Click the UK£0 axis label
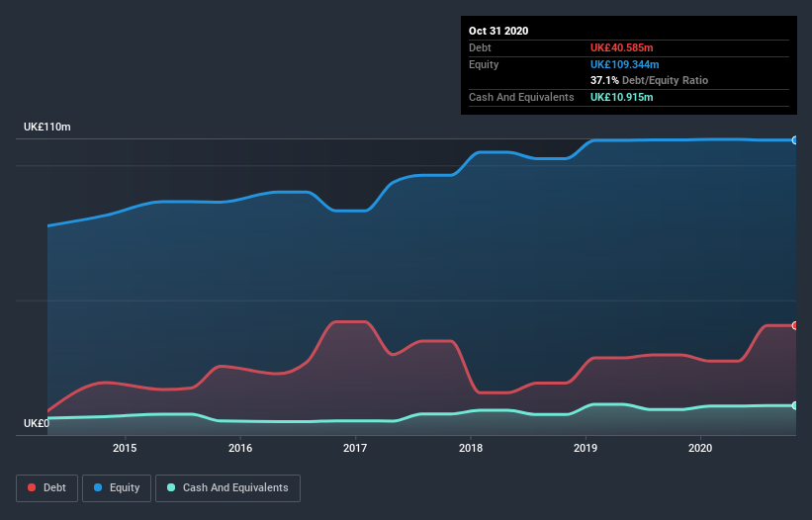 (37, 423)
